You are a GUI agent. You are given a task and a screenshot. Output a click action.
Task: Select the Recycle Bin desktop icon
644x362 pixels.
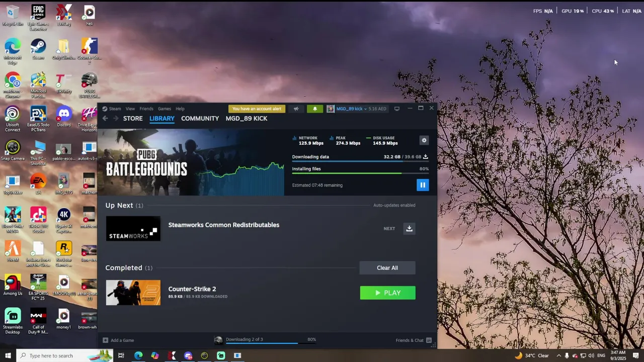coord(13,15)
